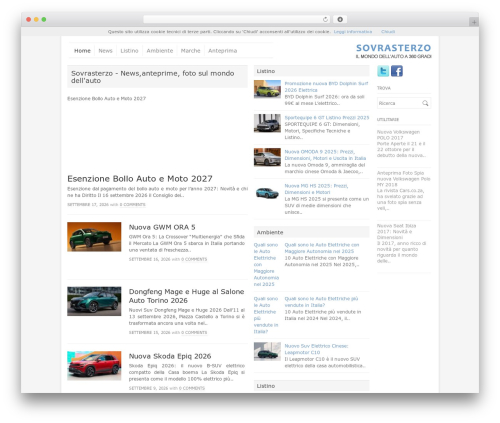Open the Anteprima menu item
This screenshot has width=500, height=423.
click(223, 51)
